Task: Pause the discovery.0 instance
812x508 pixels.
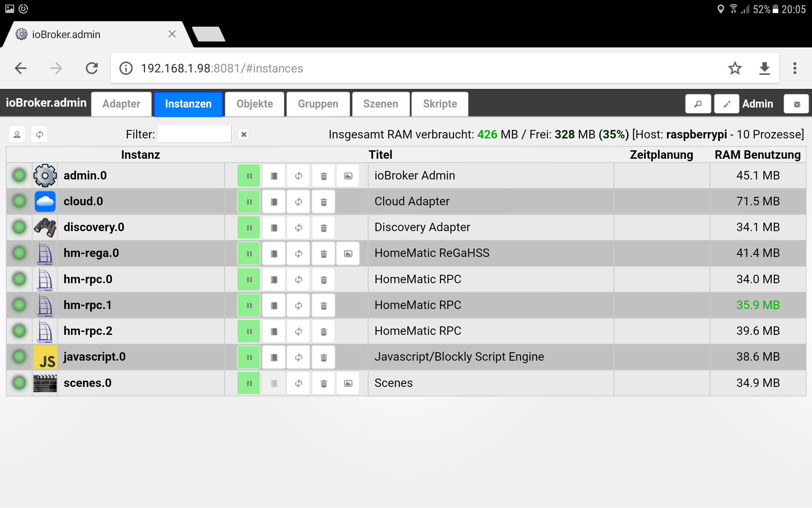Action: click(249, 228)
